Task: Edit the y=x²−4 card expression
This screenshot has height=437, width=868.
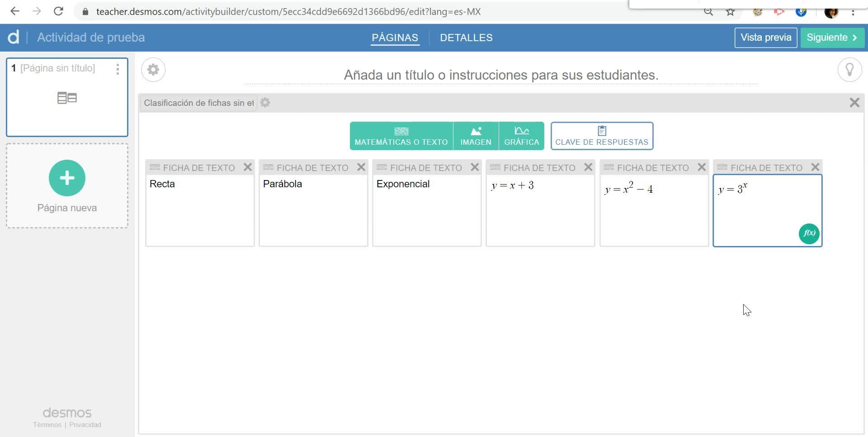Action: 654,210
